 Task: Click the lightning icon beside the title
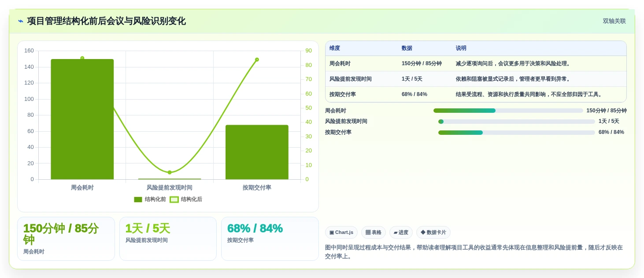(21, 21)
